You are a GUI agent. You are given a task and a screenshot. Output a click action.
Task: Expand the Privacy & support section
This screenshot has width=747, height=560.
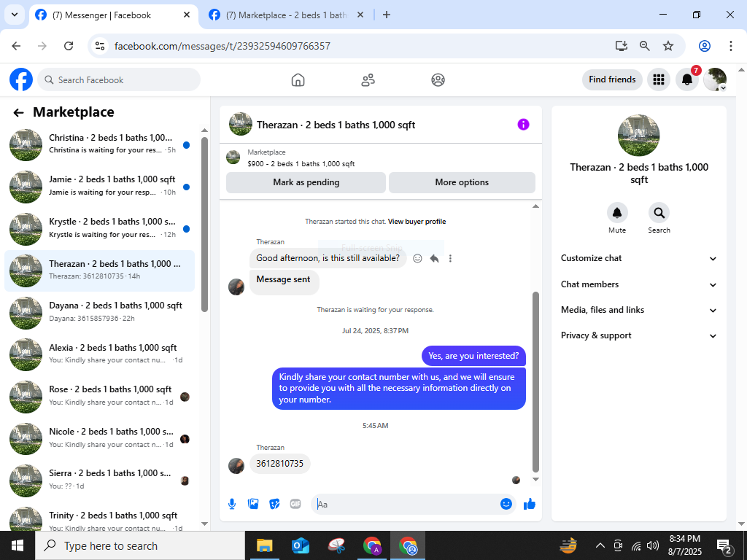639,335
